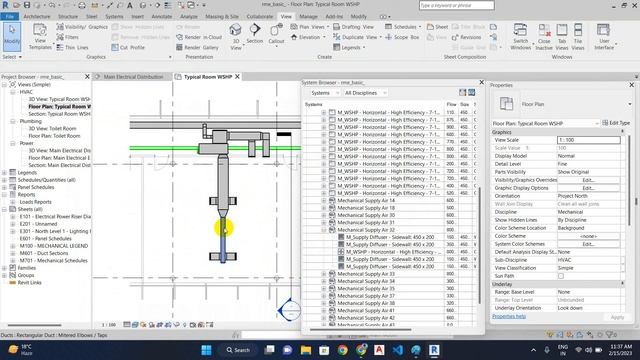Click Duplicate View tool
This screenshot has height=360, width=640.
point(357,37)
